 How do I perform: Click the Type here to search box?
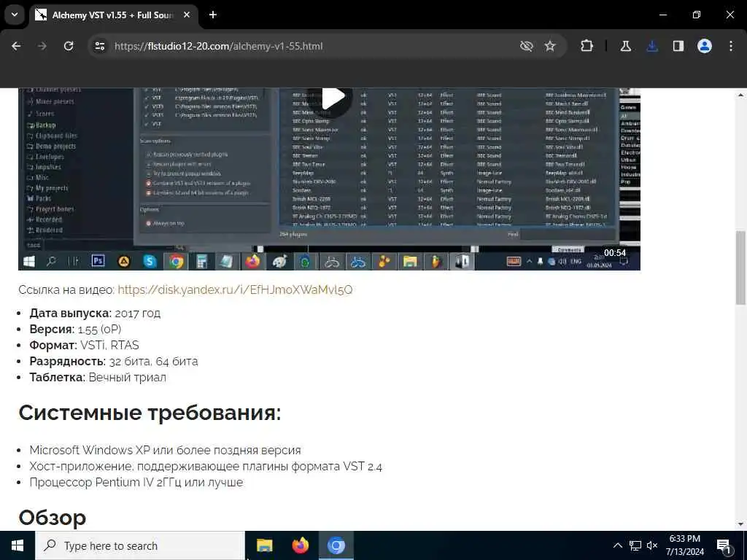140,545
